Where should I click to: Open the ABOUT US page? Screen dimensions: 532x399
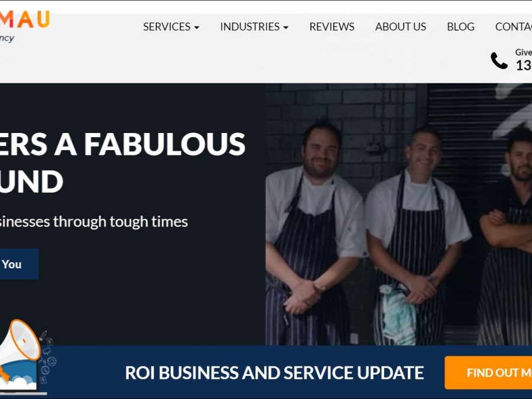click(401, 27)
